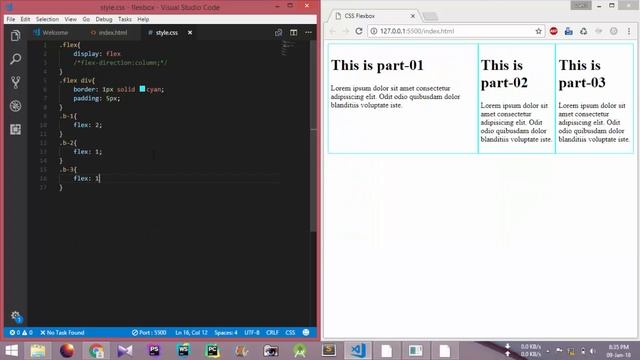Click the recycle extension icon in Chrome
640x360 pixels.
[583, 31]
